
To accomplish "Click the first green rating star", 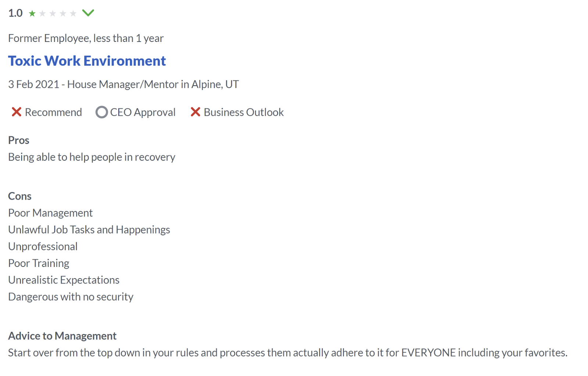I will pos(32,14).
